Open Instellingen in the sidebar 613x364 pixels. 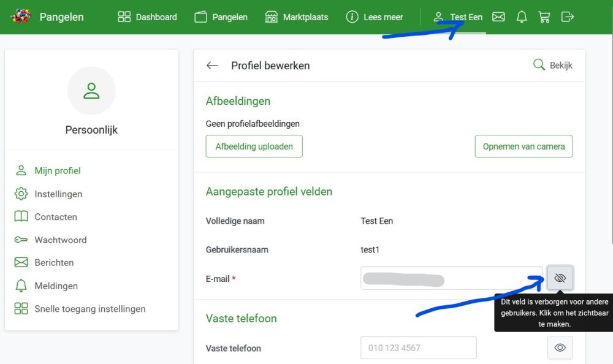[48, 194]
